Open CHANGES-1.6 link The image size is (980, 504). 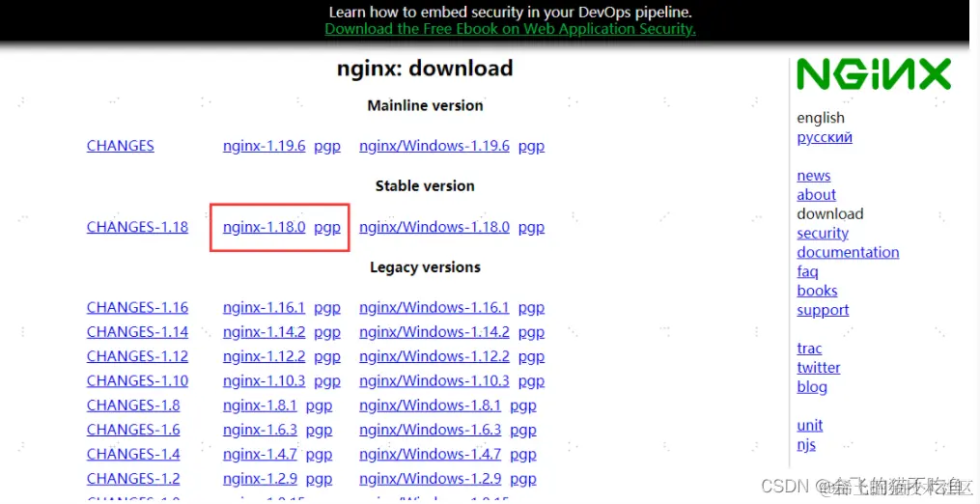[133, 430]
